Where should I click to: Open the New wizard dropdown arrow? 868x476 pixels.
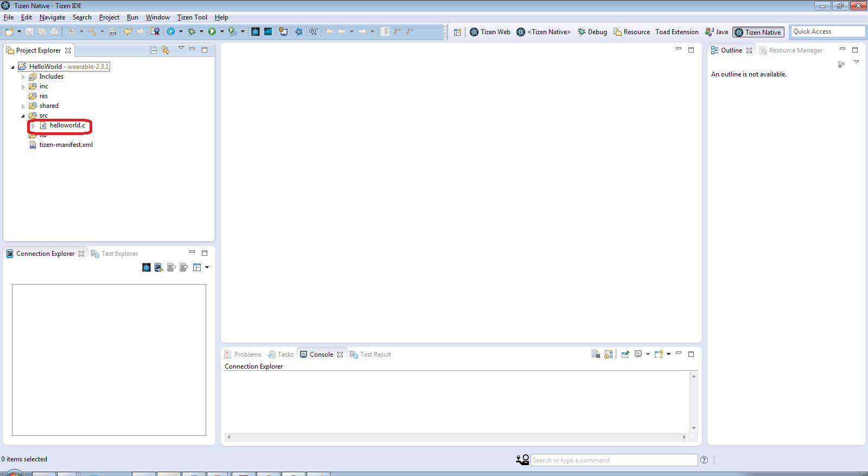[x=19, y=31]
